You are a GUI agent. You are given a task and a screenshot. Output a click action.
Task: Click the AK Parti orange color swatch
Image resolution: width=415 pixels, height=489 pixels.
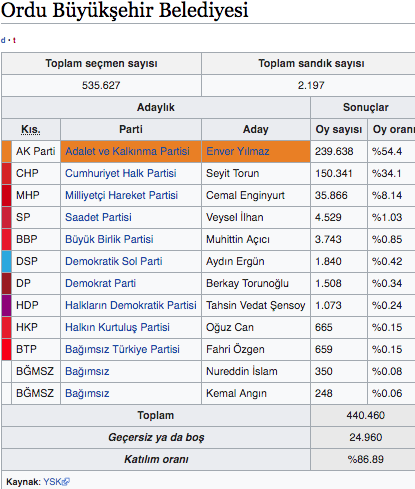(x=7, y=151)
